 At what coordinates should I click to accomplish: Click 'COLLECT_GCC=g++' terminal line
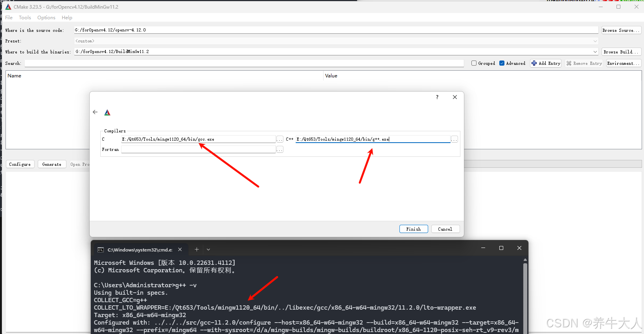coord(120,300)
